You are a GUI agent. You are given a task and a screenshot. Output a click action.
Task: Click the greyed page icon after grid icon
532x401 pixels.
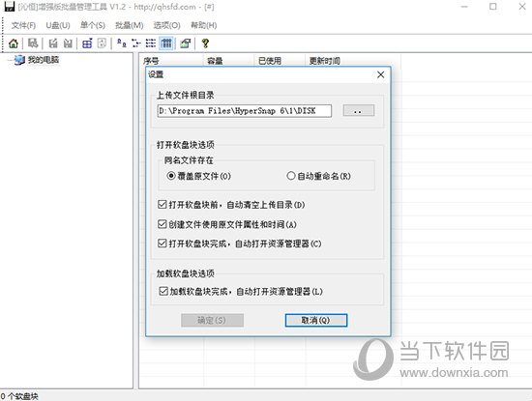point(102,43)
